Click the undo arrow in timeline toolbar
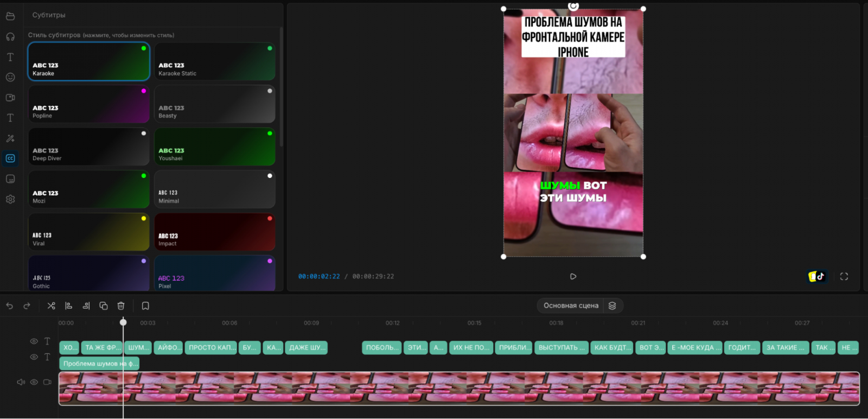Viewport: 868px width, 419px height. click(10, 306)
